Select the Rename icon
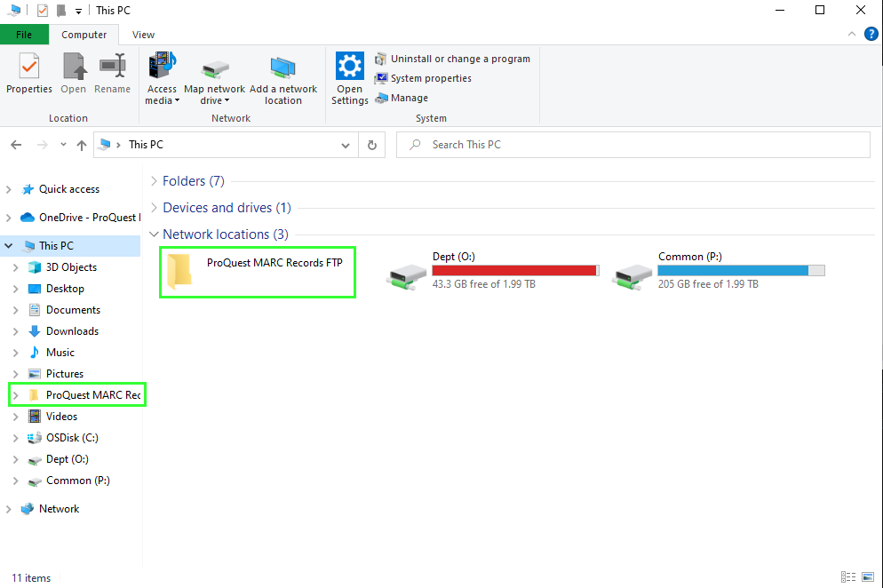 pyautogui.click(x=112, y=75)
